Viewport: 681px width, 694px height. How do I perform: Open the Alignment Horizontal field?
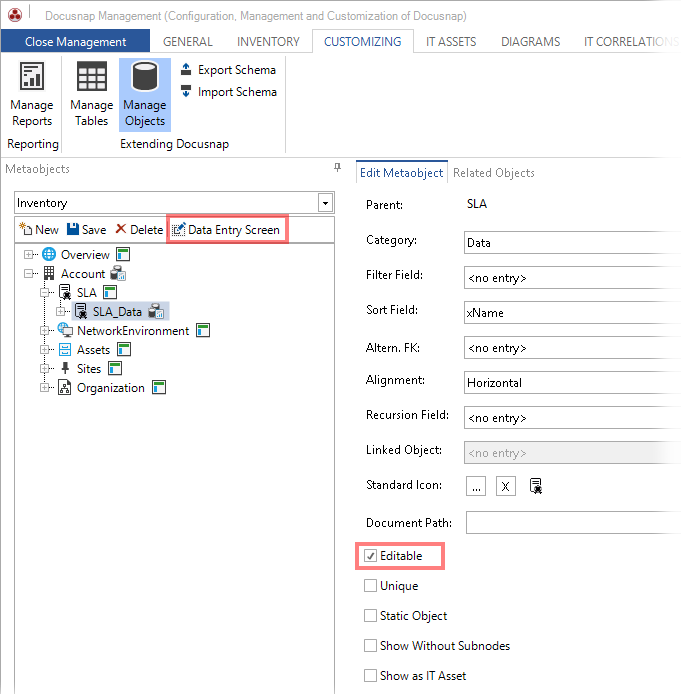[572, 382]
